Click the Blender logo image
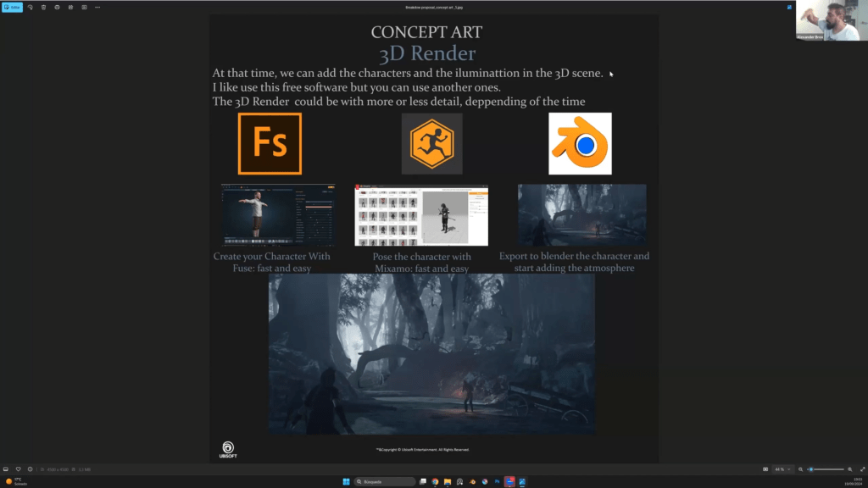This screenshot has width=868, height=488. (580, 144)
